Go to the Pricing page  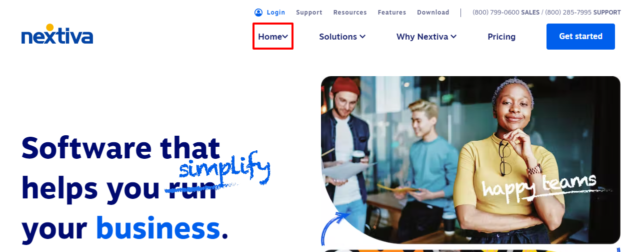(501, 37)
